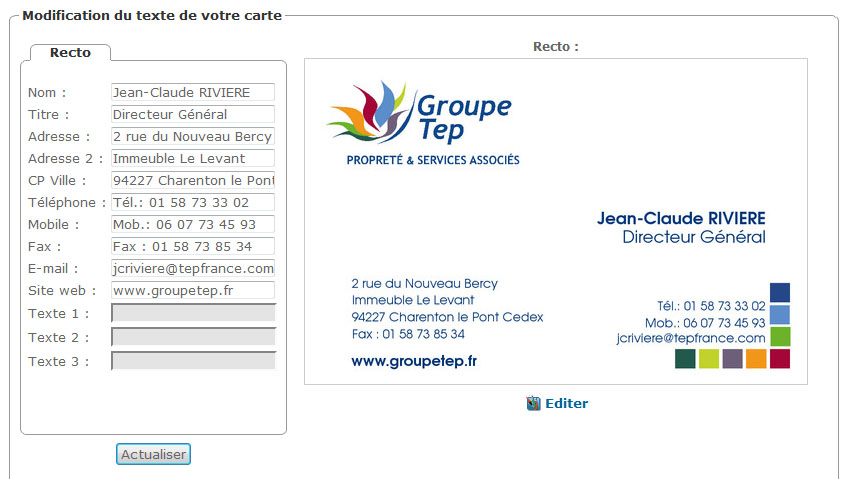Click the disabled Texte 2 field
Screen dimensions: 850x479
(x=194, y=336)
